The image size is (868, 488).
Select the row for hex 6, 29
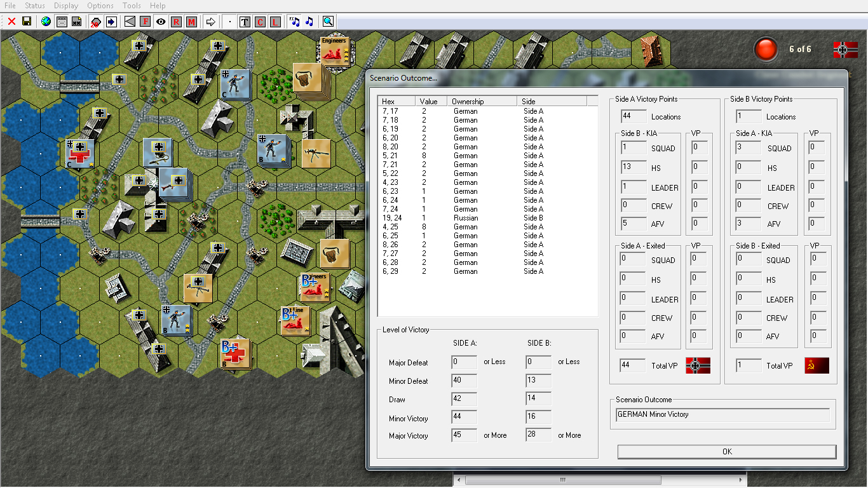pos(487,271)
